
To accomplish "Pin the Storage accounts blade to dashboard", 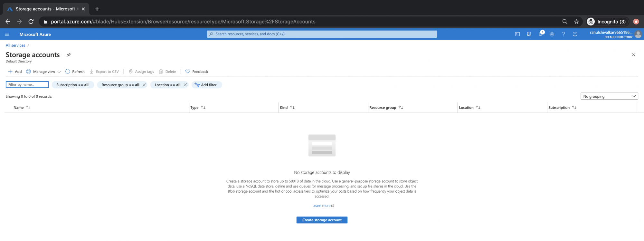I will (69, 55).
